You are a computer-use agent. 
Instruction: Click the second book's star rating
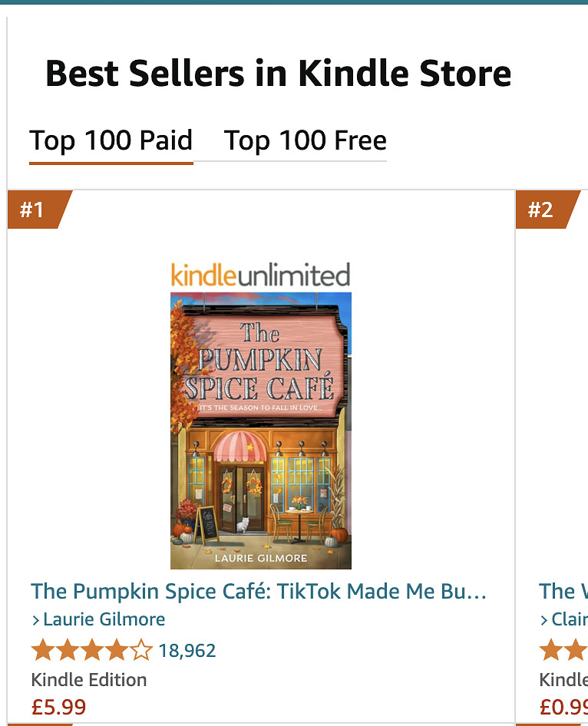(x=563, y=652)
